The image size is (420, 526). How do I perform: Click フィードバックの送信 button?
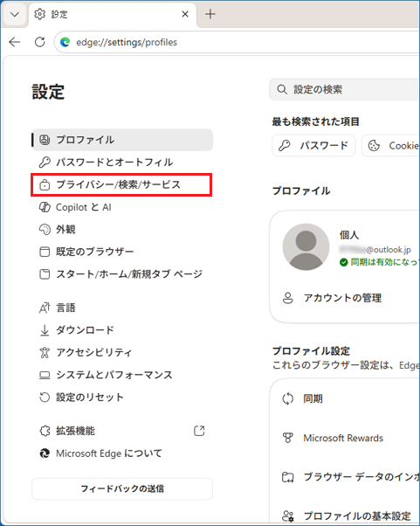click(122, 488)
